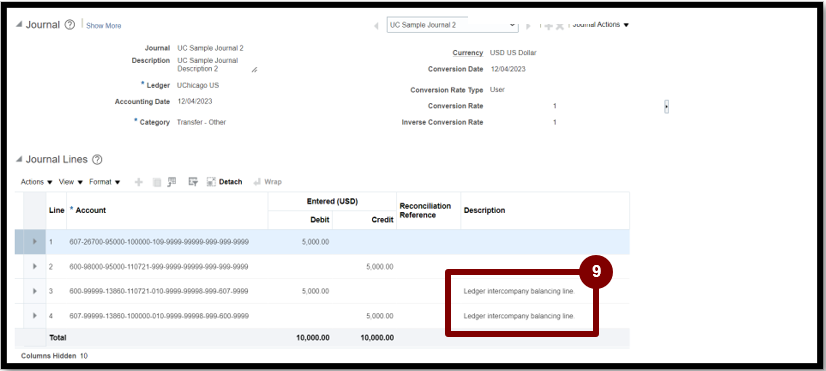826x371 pixels.
Task: Click the next journal arrow
Action: (x=528, y=26)
